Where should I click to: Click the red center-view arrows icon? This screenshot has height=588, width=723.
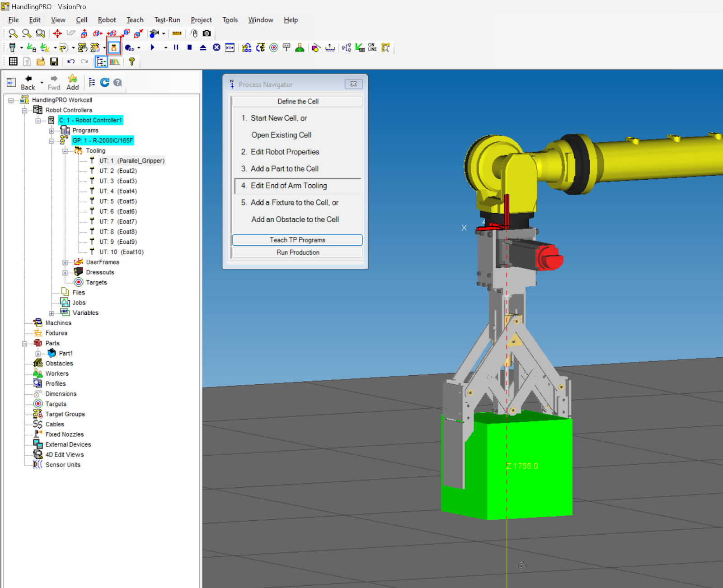[57, 33]
